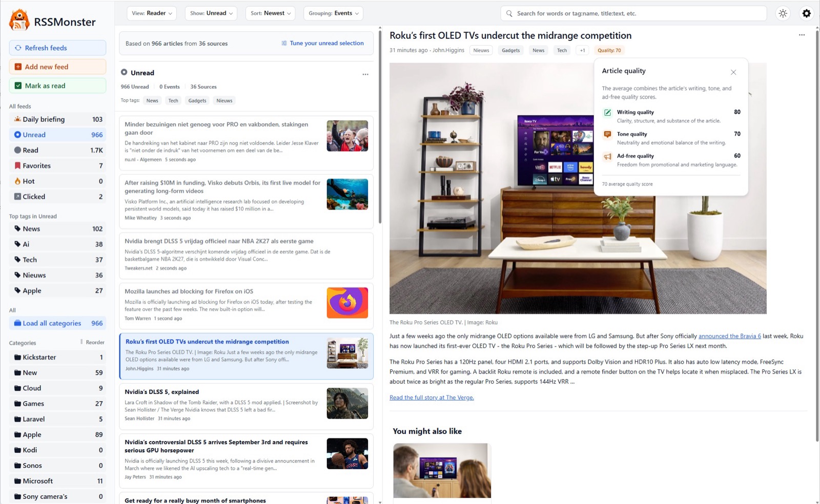Open settings with the gear icon

click(x=807, y=13)
